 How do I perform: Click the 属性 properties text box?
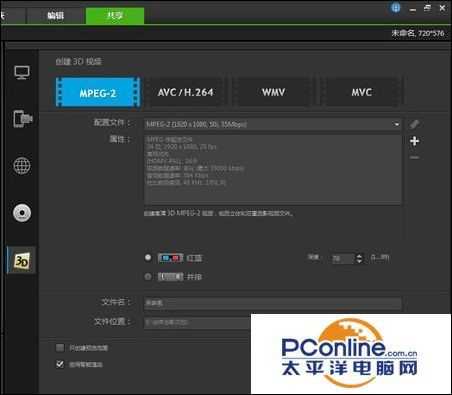(x=273, y=169)
